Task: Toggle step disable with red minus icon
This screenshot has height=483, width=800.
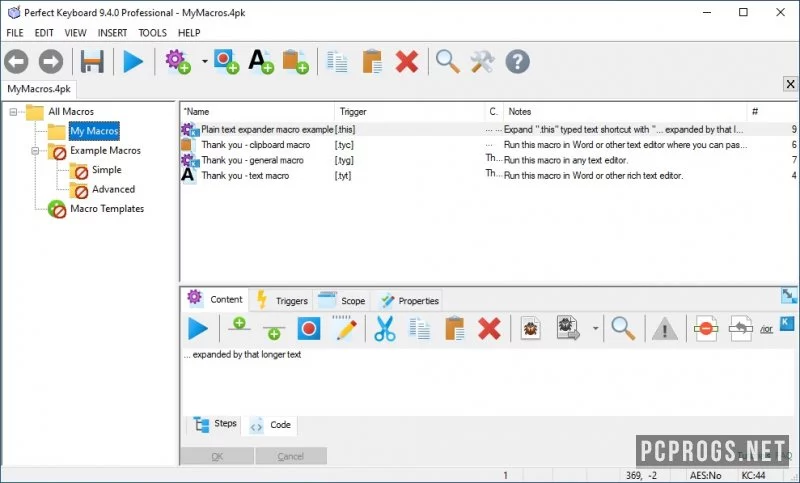Action: point(706,329)
